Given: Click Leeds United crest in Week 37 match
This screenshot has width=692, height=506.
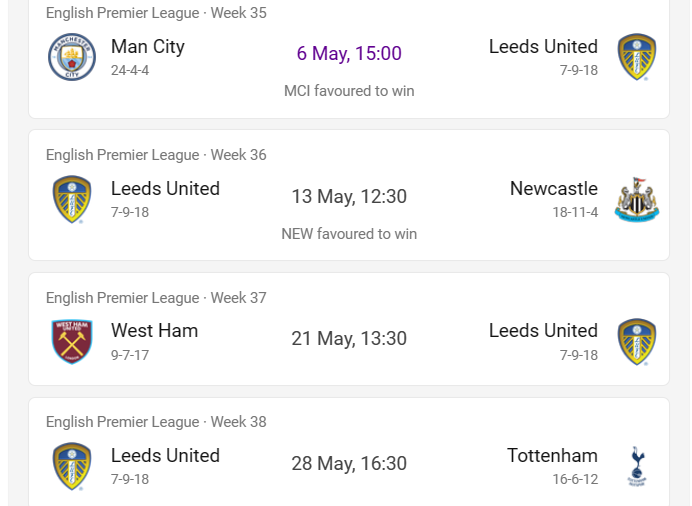Looking at the screenshot, I should (x=636, y=341).
